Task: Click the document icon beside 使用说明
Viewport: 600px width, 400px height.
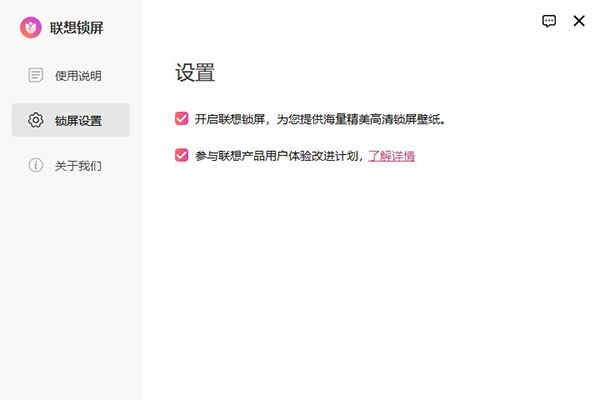Action: (x=36, y=75)
